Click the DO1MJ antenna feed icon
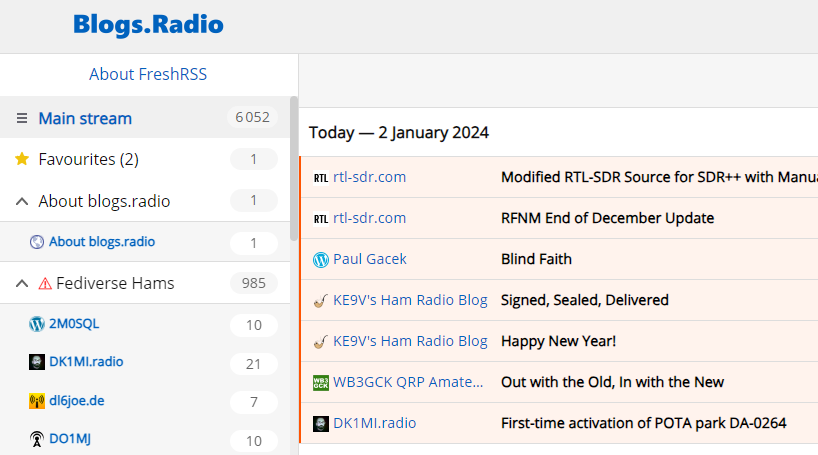The width and height of the screenshot is (818, 455). tap(37, 439)
